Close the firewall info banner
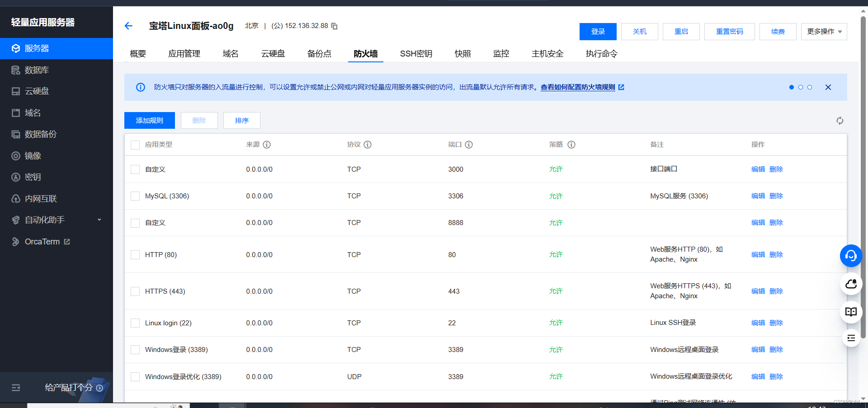Image resolution: width=868 pixels, height=408 pixels. (x=828, y=87)
